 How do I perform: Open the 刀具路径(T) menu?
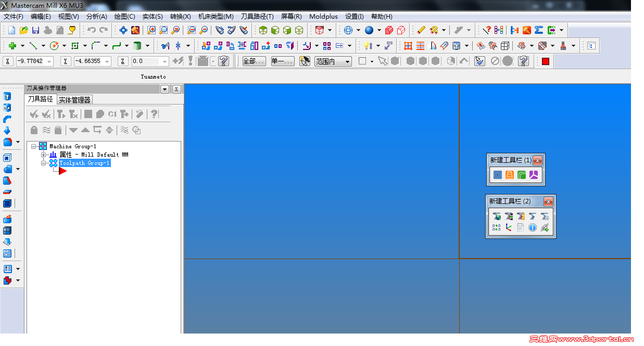pos(257,17)
